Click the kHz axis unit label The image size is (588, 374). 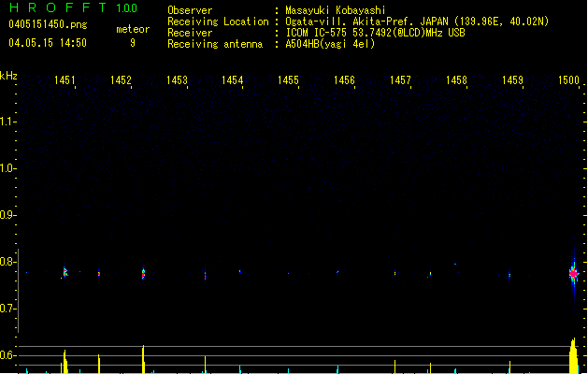[x=8, y=76]
